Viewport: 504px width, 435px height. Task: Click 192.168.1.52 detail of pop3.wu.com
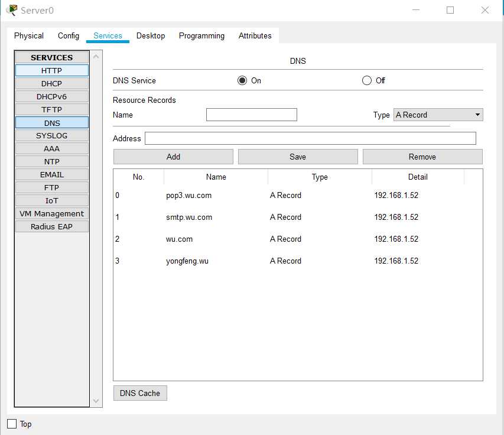396,195
